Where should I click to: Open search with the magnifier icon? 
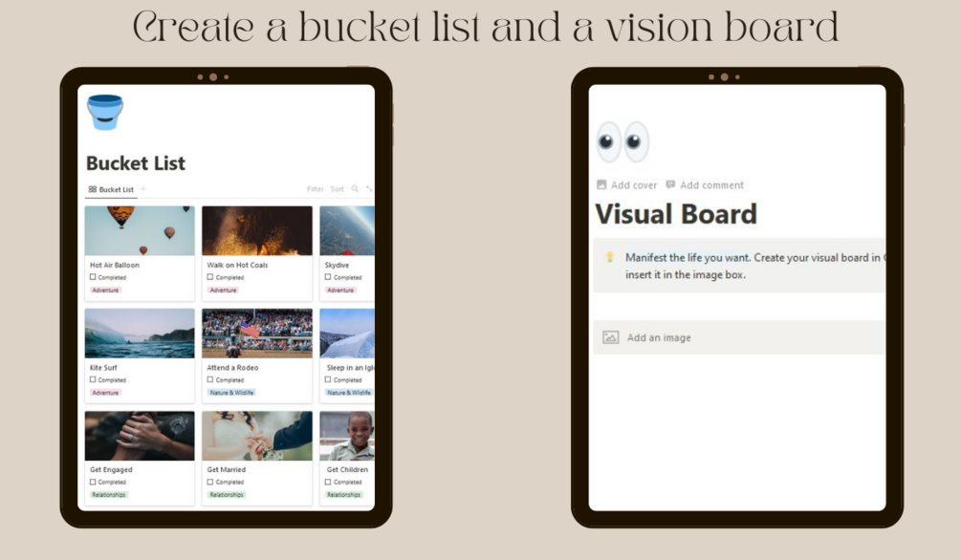click(355, 188)
